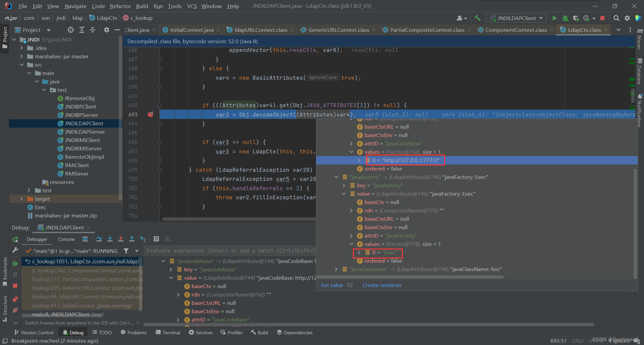Open Problems tool window
This screenshot has width=644, height=345.
click(134, 332)
